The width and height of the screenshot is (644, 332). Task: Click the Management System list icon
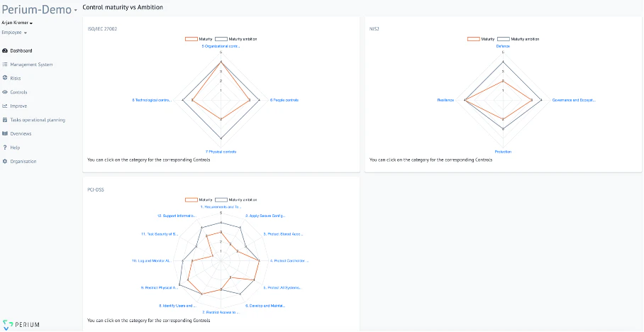pyautogui.click(x=5, y=65)
